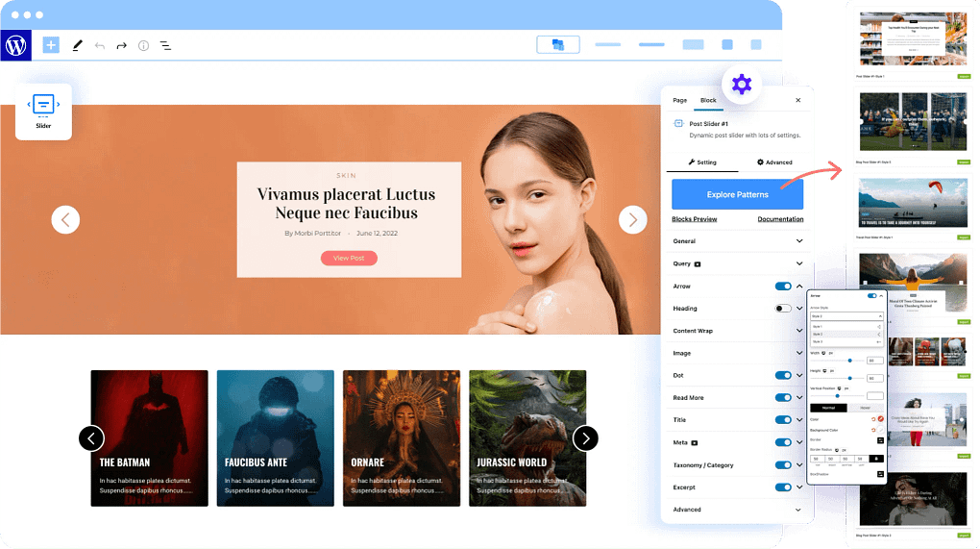This screenshot has height=549, width=980.
Task: Click the View Post button on slide
Action: click(349, 258)
